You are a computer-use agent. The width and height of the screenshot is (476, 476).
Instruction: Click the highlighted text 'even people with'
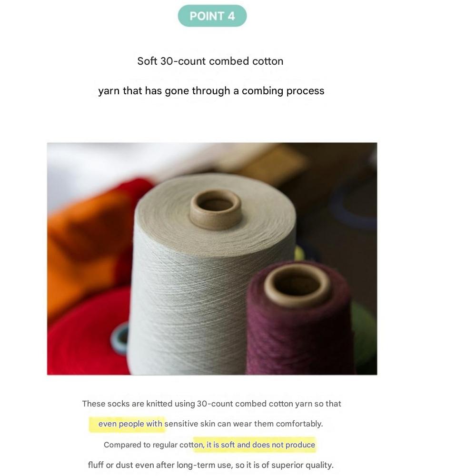pos(130,424)
